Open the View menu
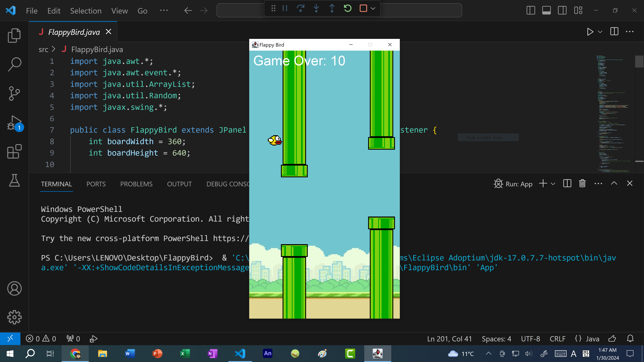The width and height of the screenshot is (644, 362). pos(120,11)
